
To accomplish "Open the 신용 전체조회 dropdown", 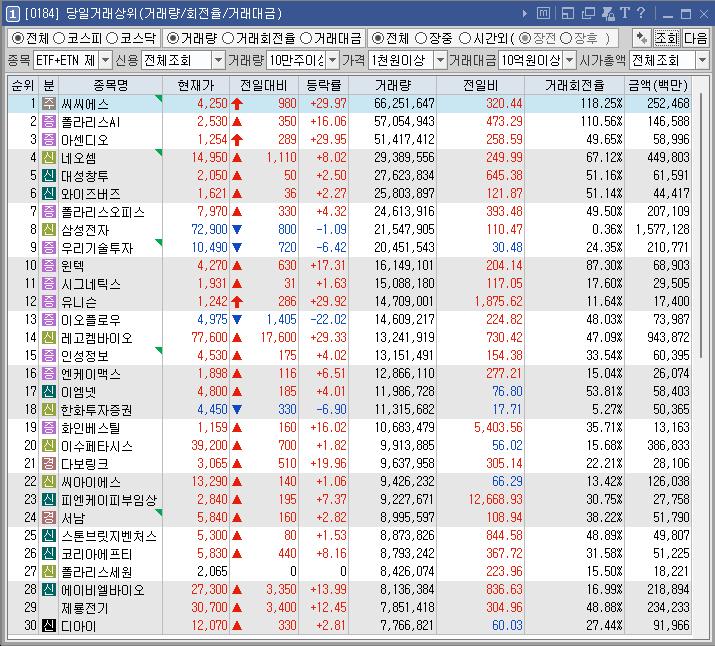I will [x=218, y=60].
